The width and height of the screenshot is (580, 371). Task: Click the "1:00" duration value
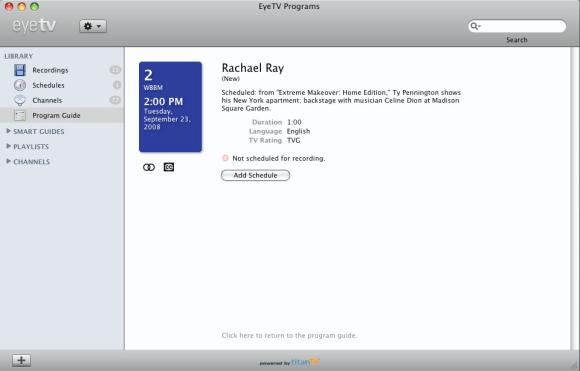[294, 122]
